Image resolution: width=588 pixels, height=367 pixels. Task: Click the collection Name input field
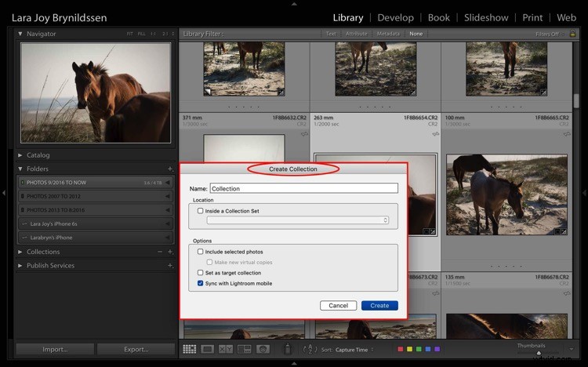303,188
